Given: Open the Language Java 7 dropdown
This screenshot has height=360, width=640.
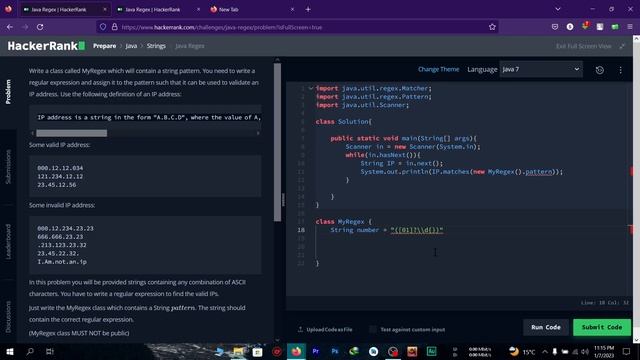Looking at the screenshot, I should pyautogui.click(x=541, y=69).
